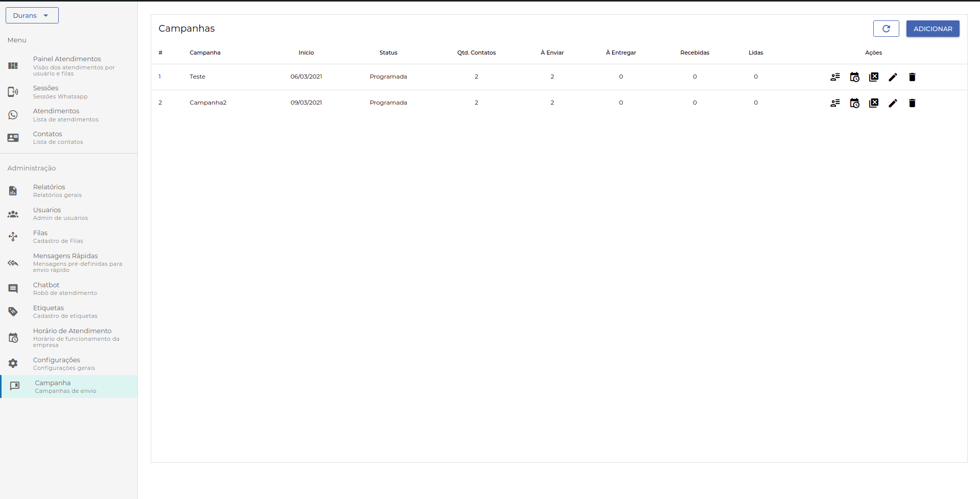Click the cancel icon for Teste campaign
980x499 pixels.
click(874, 77)
